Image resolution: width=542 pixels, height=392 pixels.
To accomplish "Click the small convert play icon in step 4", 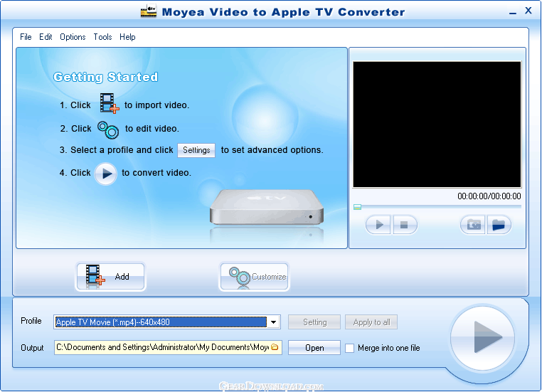I will (x=105, y=173).
